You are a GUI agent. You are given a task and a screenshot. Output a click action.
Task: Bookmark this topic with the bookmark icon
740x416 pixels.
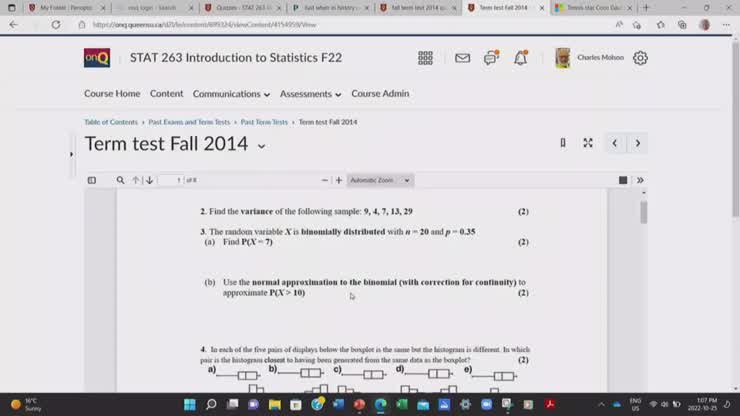[563, 143]
